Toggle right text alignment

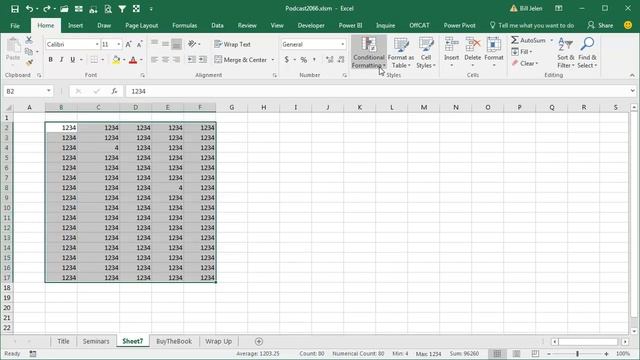click(176, 60)
